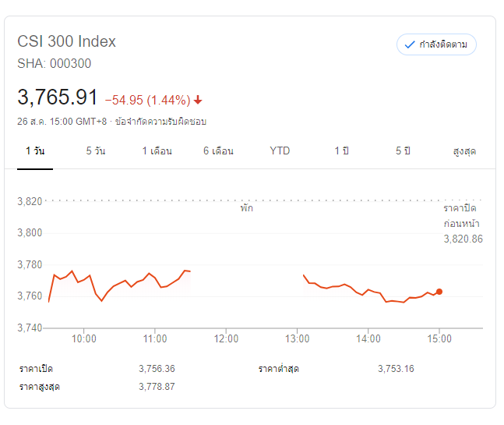Select the YTD tab
504x425 pixels.
click(280, 151)
